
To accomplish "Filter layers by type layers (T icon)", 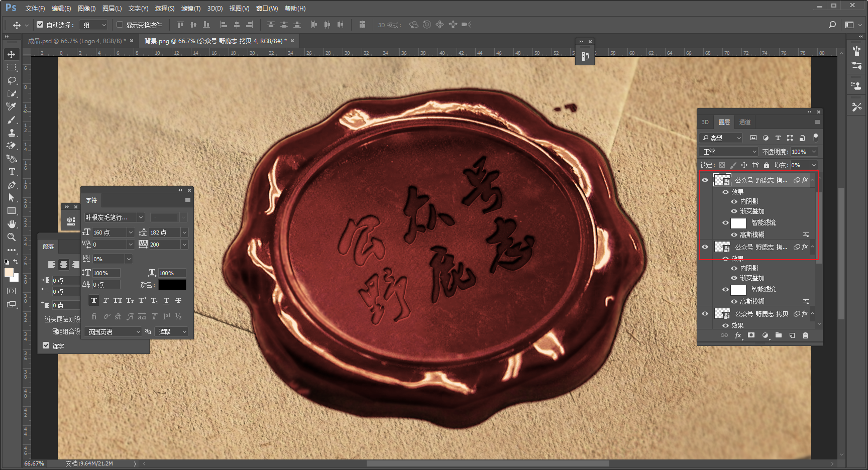I will (x=778, y=138).
